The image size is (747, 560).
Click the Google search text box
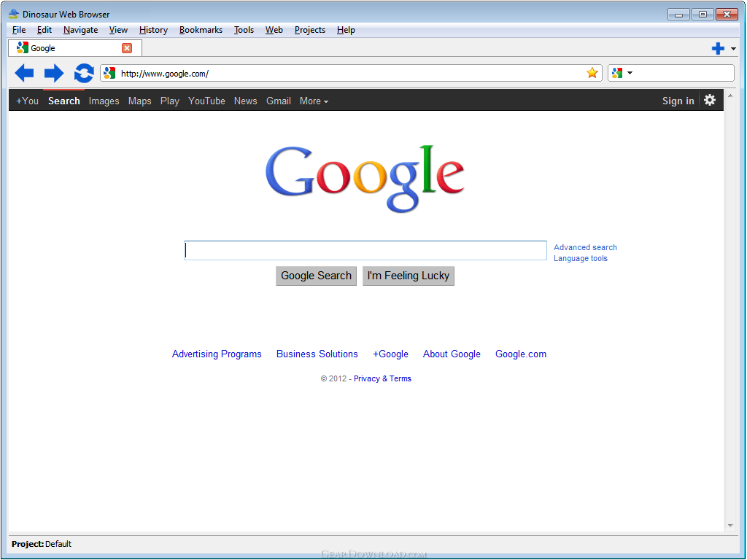[365, 251]
